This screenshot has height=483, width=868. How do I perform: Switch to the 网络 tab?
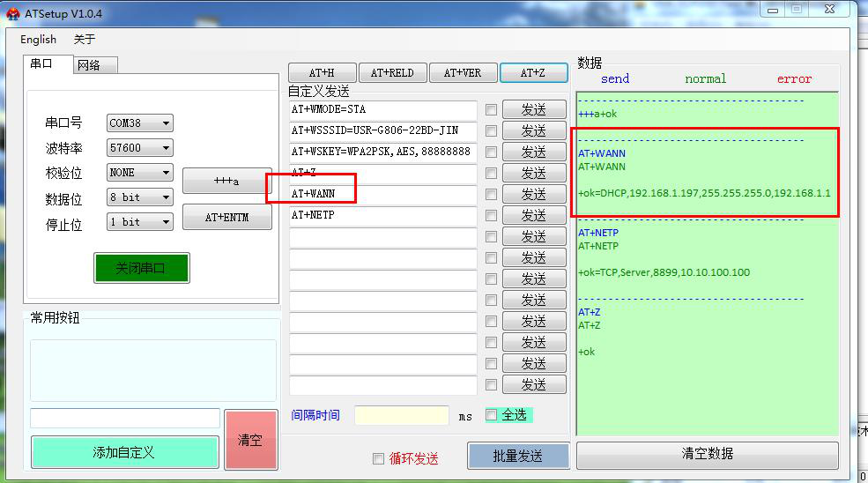click(x=89, y=65)
